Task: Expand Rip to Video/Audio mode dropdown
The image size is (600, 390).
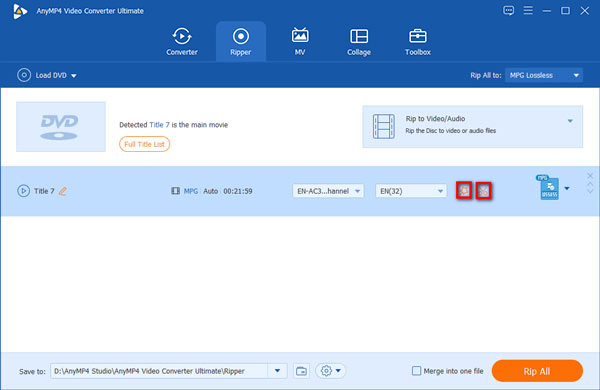Action: click(x=570, y=121)
